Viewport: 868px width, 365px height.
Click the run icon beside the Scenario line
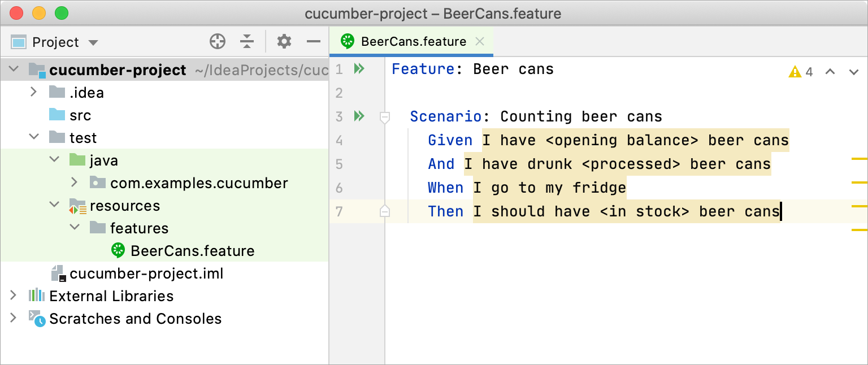(359, 116)
